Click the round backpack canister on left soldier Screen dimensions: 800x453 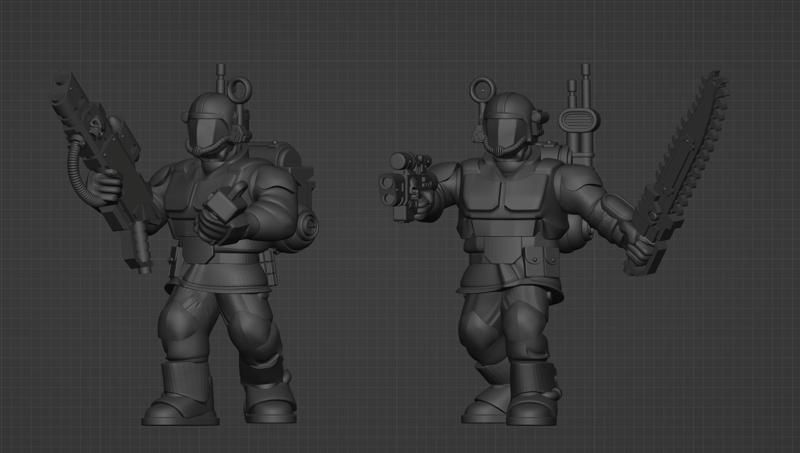tap(305, 224)
